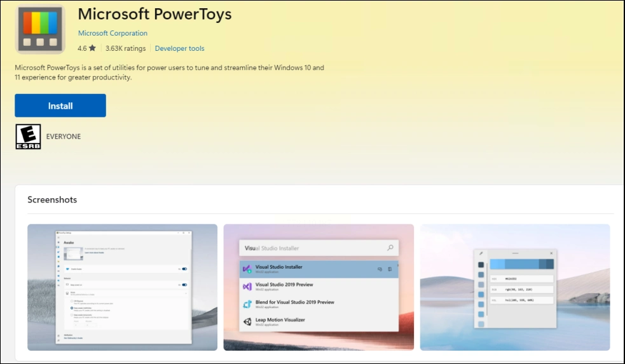The width and height of the screenshot is (625, 364).
Task: Click the Leap Motion Visualizer icon
Action: pos(247,321)
